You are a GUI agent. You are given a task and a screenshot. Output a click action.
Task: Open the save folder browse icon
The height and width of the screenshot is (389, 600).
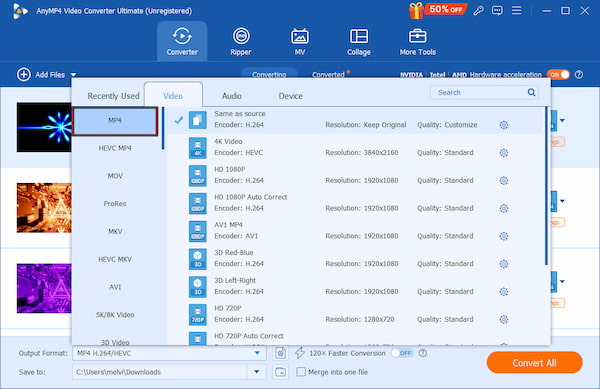pyautogui.click(x=280, y=372)
